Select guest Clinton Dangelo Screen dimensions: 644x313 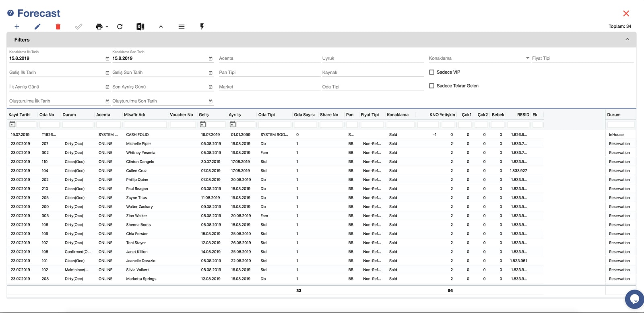tap(140, 162)
